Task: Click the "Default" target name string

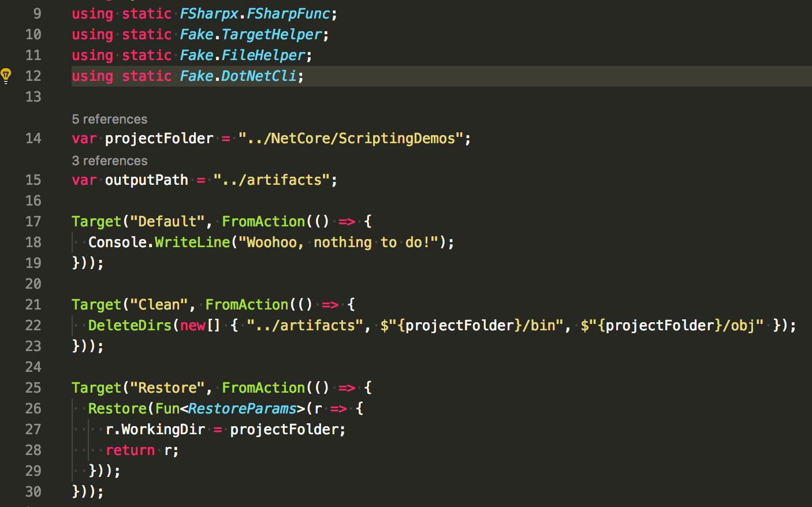Action: [x=167, y=221]
